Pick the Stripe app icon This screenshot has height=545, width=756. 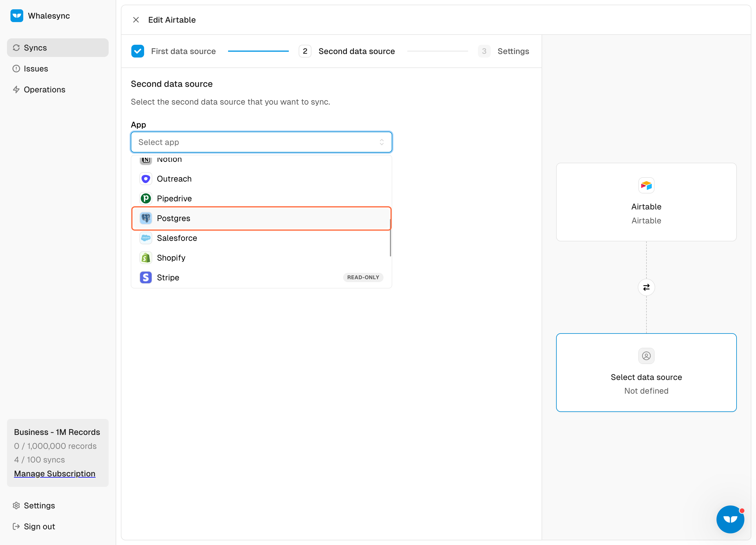[146, 277]
